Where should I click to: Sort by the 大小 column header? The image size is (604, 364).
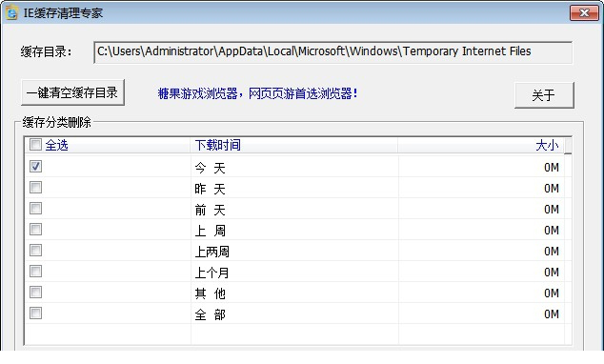(481, 145)
